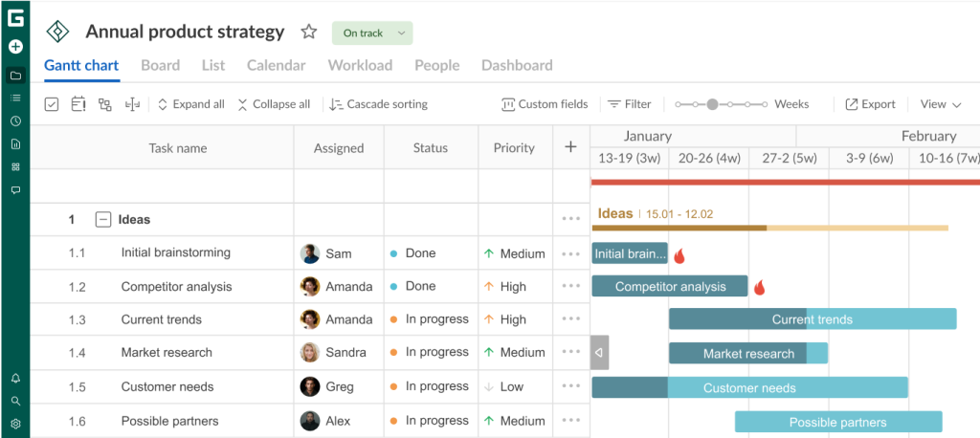Open Status dropdown for Market research
980x438 pixels.
[430, 353]
